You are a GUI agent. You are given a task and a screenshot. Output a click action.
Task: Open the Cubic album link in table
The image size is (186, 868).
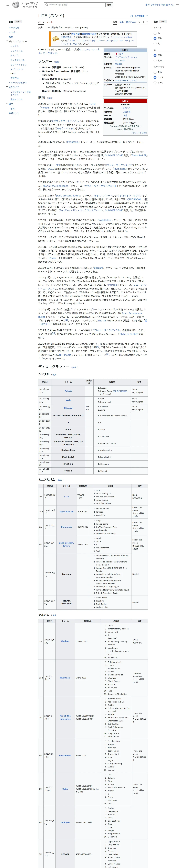(x=65, y=789)
